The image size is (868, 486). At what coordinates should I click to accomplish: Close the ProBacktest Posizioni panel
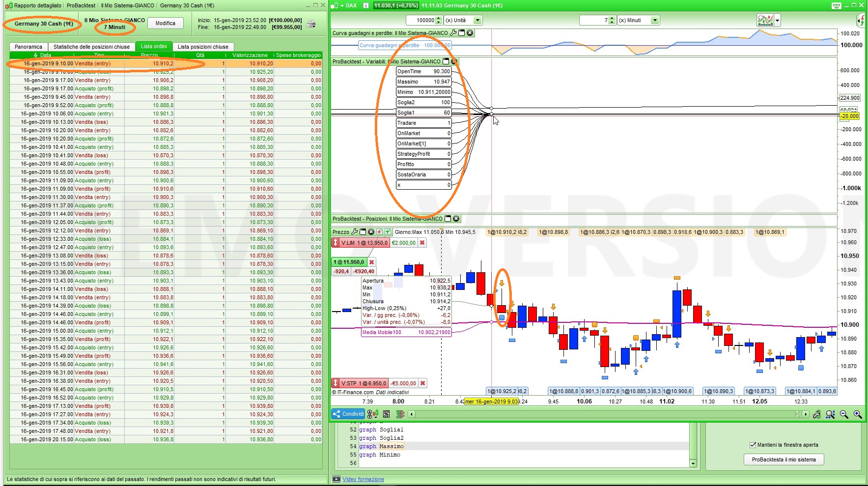(x=456, y=219)
